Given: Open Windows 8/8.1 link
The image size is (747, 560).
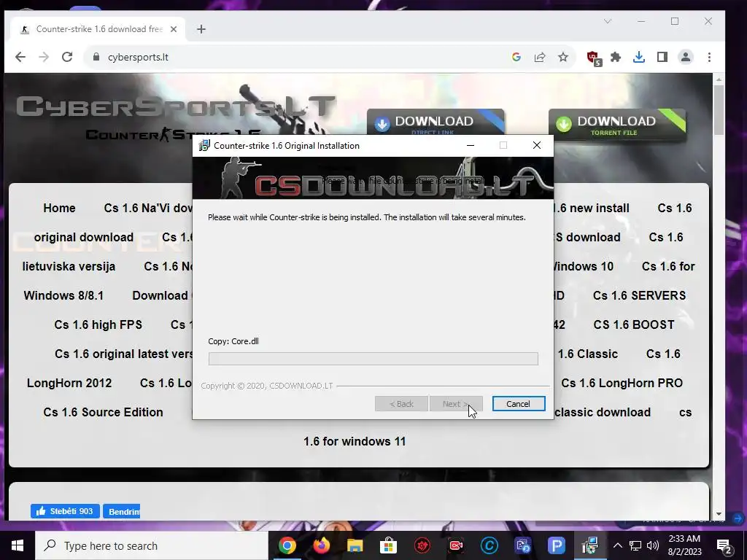Looking at the screenshot, I should click(63, 296).
